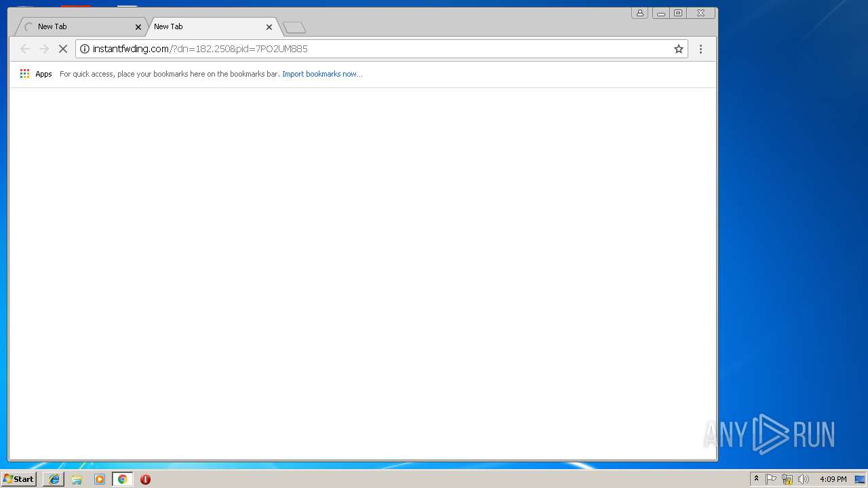Screen dimensions: 868x488
Task: Select the active second New Tab
Action: (210, 26)
